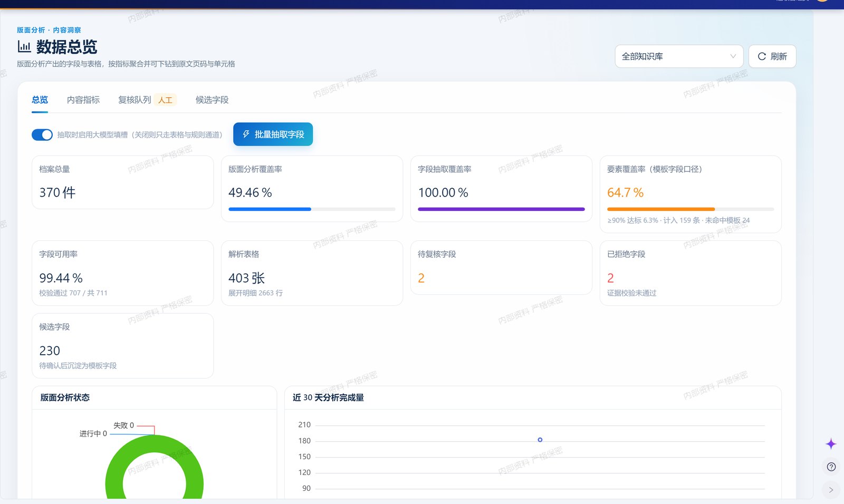Click the 版面分析状态 panel title
This screenshot has height=504, width=844.
65,398
